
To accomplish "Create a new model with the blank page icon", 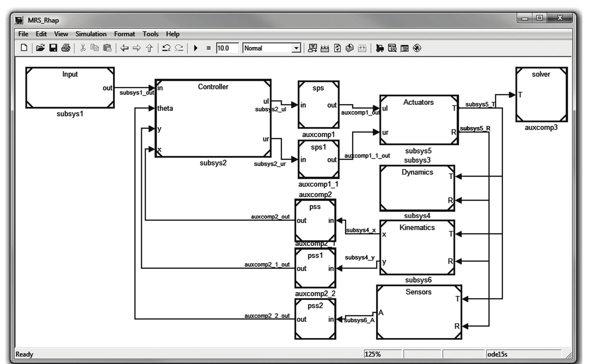I will [24, 48].
